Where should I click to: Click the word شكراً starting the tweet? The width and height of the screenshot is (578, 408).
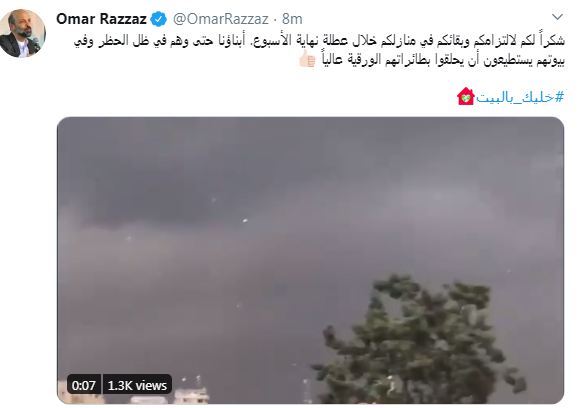tap(551, 41)
